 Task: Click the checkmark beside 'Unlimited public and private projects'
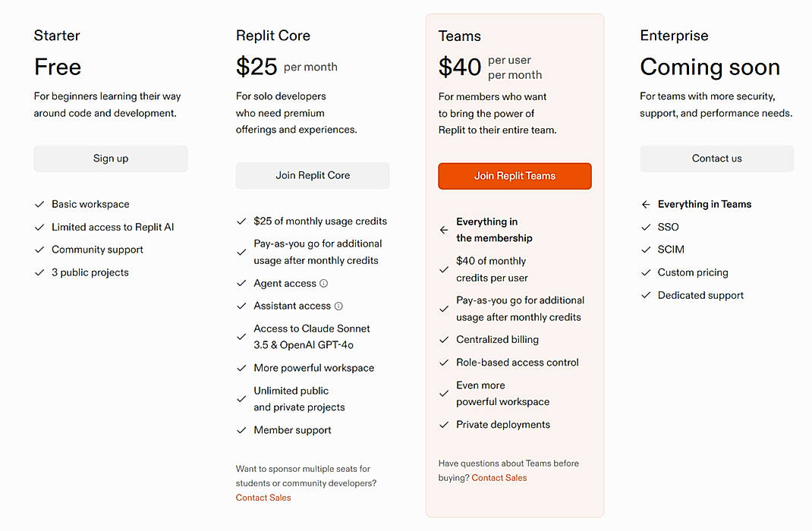241,398
